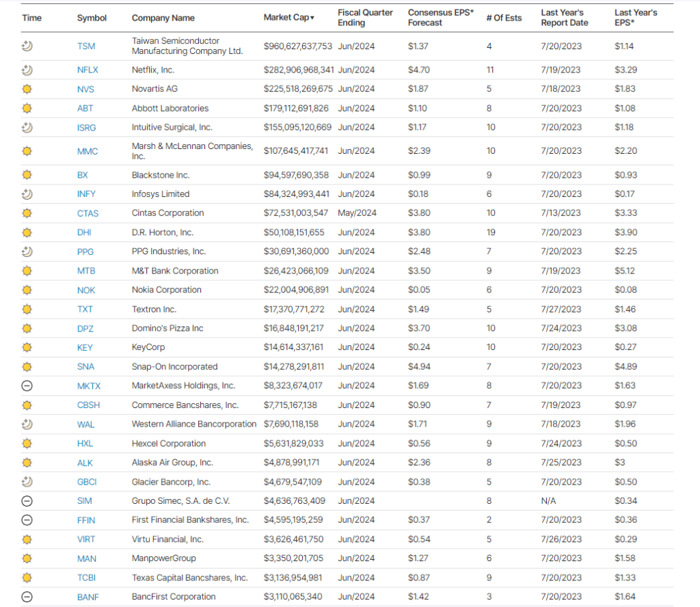Click EPS forecast $4.94 for Snap-On
The height and width of the screenshot is (607, 700).
[x=419, y=366]
